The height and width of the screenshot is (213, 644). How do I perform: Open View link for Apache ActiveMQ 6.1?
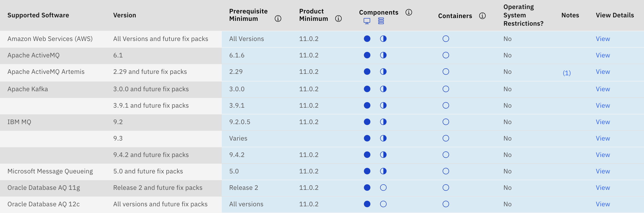coord(603,55)
